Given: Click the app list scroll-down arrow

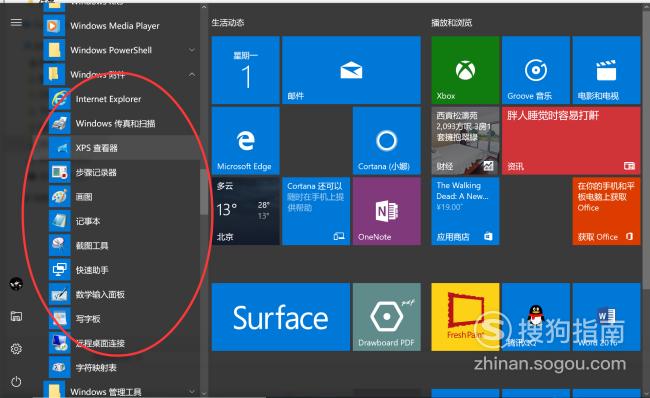Looking at the screenshot, I should (204, 392).
